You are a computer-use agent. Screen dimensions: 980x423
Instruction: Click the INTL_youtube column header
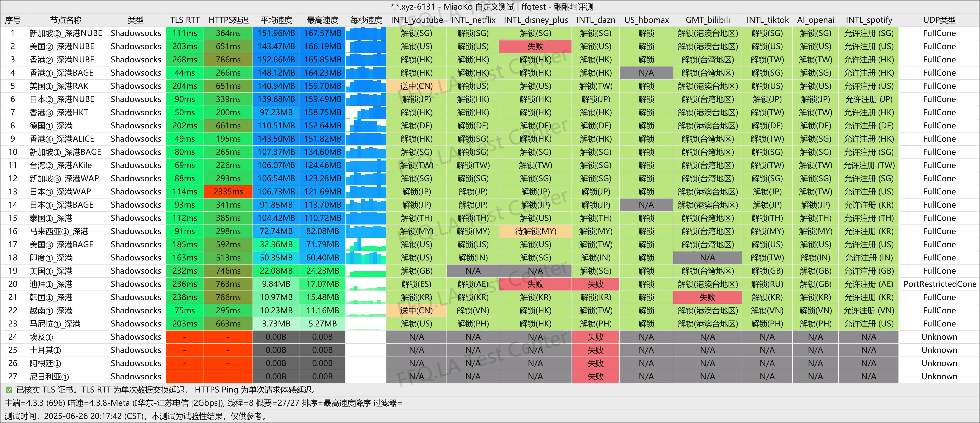(x=417, y=20)
